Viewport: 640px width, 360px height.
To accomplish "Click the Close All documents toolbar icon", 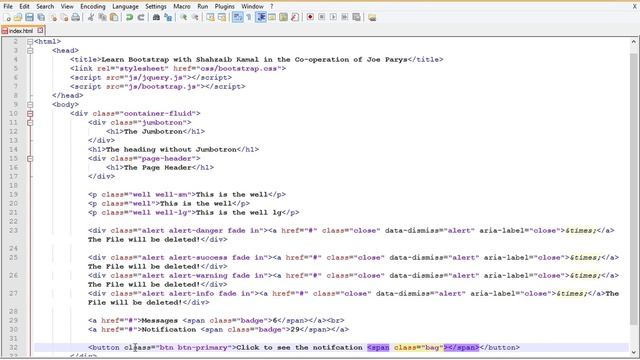I will 64,17.
